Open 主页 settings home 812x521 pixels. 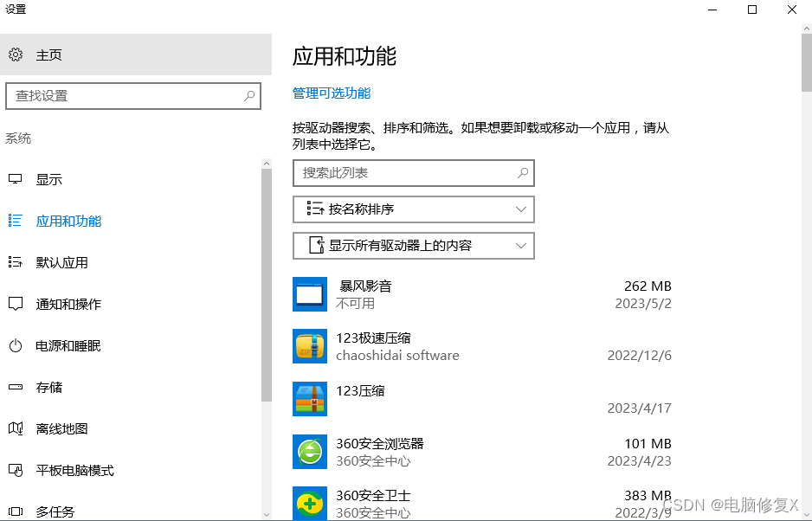[136, 55]
